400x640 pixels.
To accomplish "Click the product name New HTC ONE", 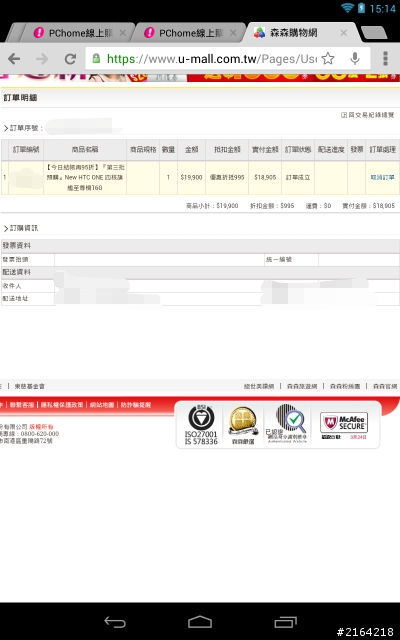I will coord(85,178).
